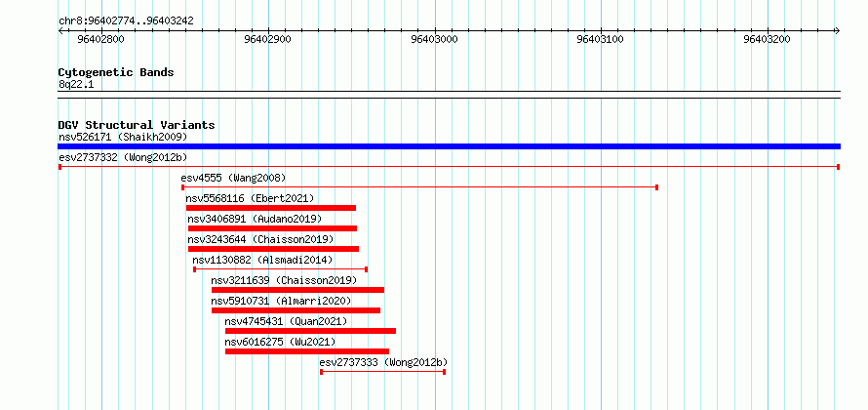
Task: Click the 96402900 ruler coordinate
Action: [x=267, y=39]
